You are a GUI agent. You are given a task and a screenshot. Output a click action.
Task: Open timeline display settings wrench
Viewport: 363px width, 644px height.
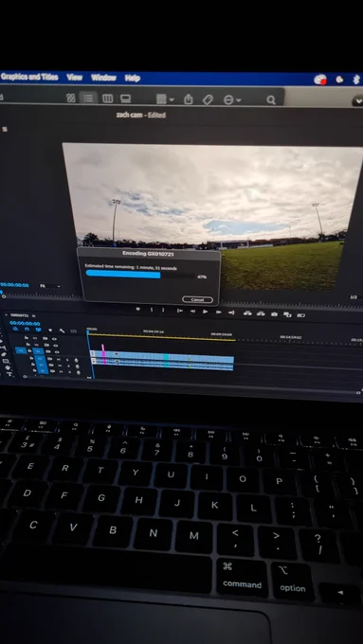coord(62,331)
